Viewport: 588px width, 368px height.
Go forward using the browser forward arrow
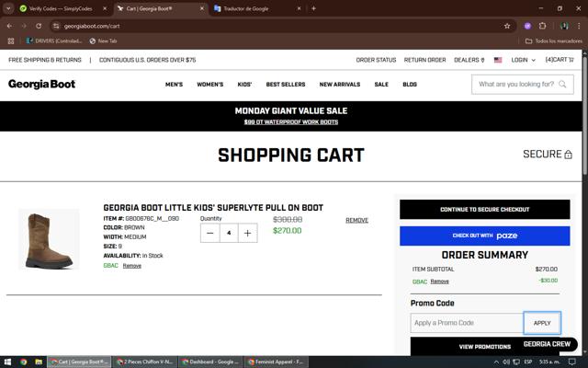coord(24,26)
